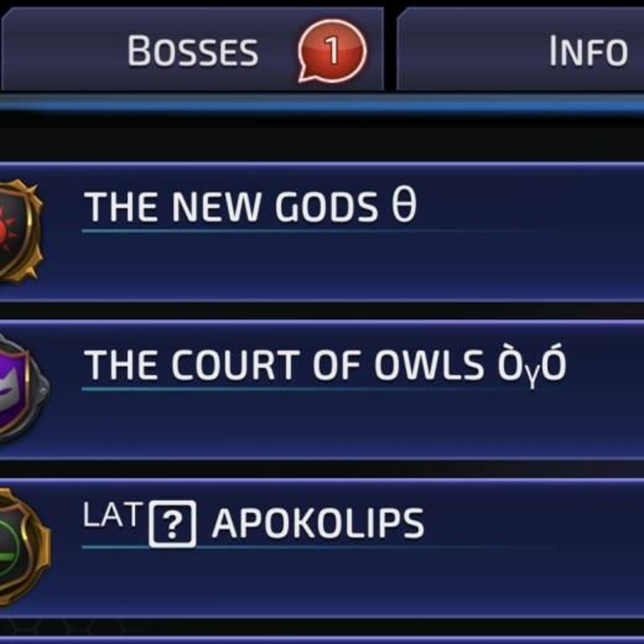Click the missing-glyph question mark box

pyautogui.click(x=172, y=524)
